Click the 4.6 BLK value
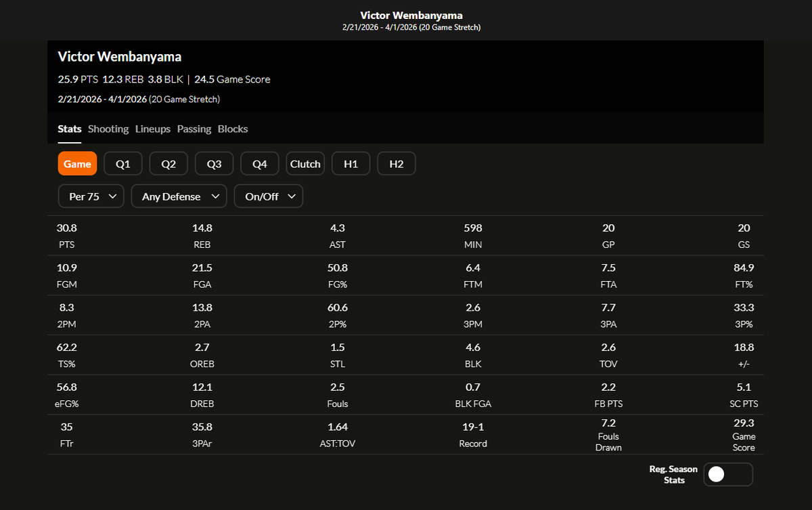The width and height of the screenshot is (812, 510). tap(473, 347)
